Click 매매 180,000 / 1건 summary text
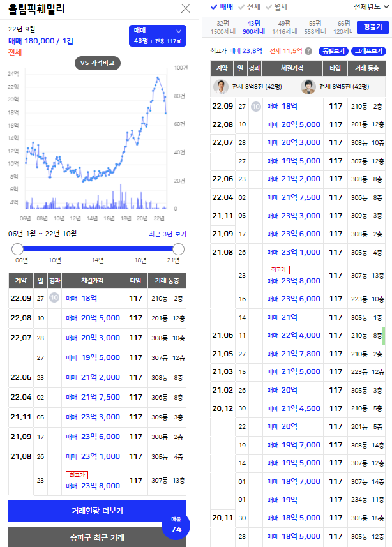This screenshot has height=547, width=392. coord(41,41)
